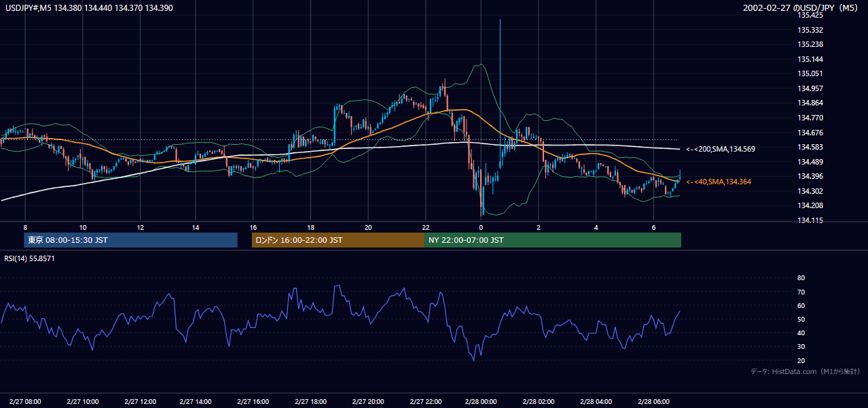This screenshot has width=868, height=408.
Task: Click the hour 16 label under price chart
Action: [x=253, y=227]
